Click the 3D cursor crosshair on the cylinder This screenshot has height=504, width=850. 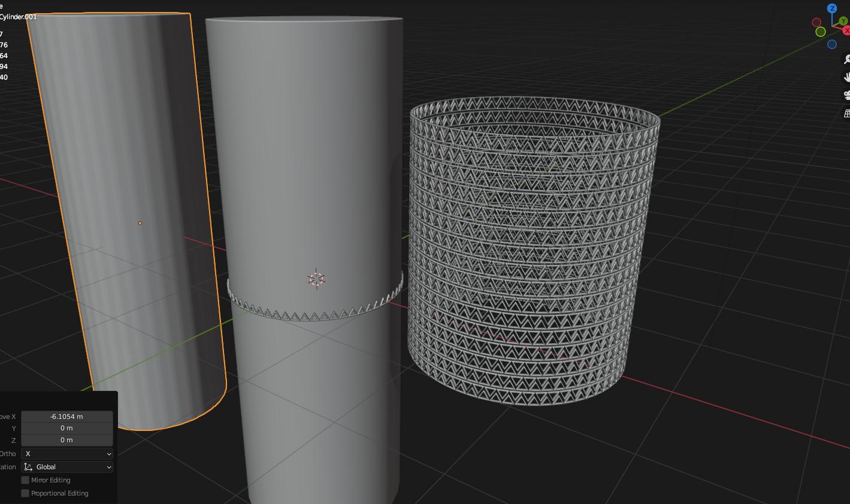coord(316,279)
